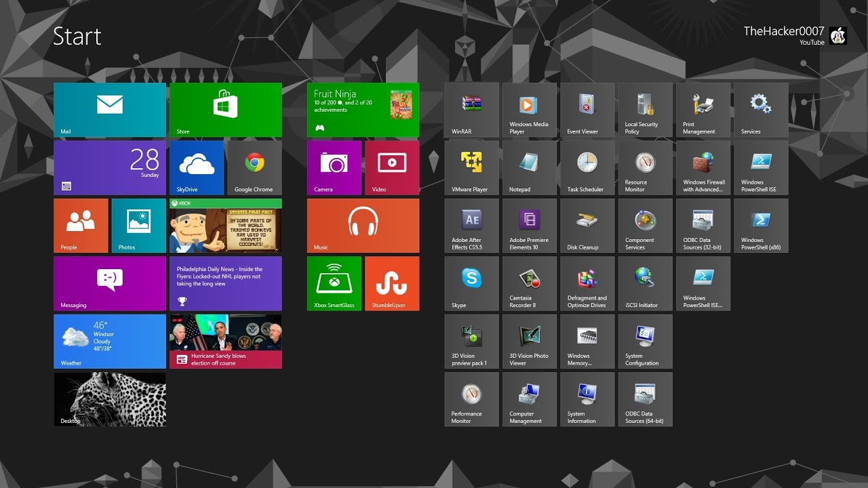Open the Notepad tile
The height and width of the screenshot is (488, 868).
(x=530, y=168)
